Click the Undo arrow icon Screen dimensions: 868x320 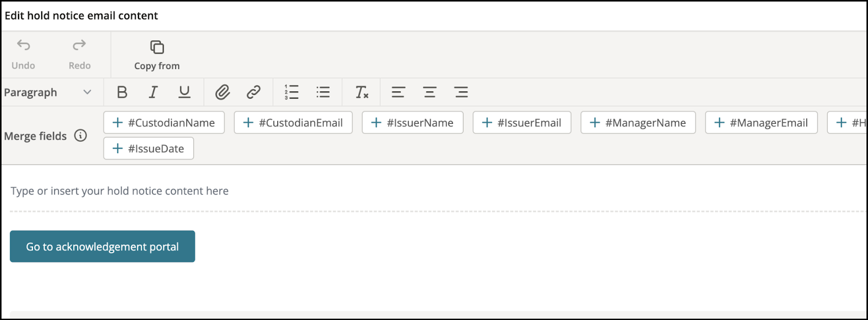tap(23, 45)
